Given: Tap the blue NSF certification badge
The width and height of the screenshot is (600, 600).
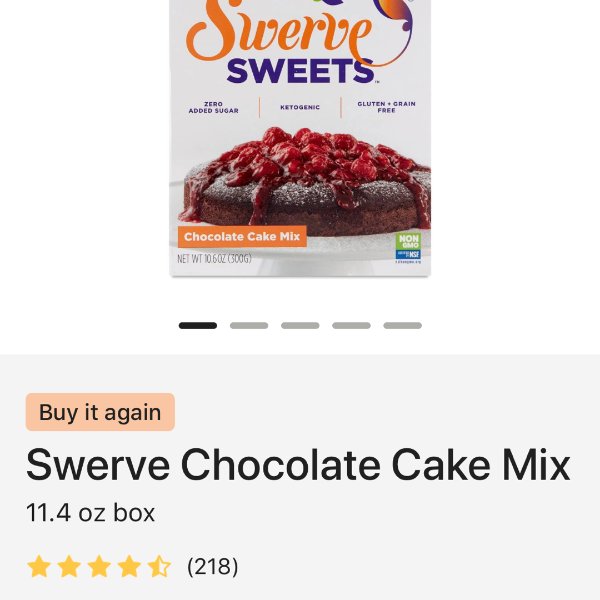Looking at the screenshot, I should click(x=408, y=254).
